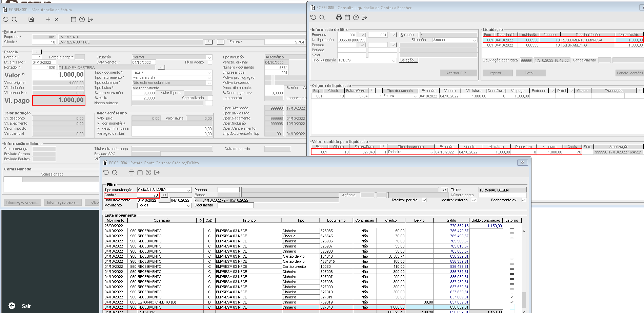Expand the Tipo manutenção dropdown
Image resolution: width=644 pixels, height=313 pixels.
click(x=189, y=190)
